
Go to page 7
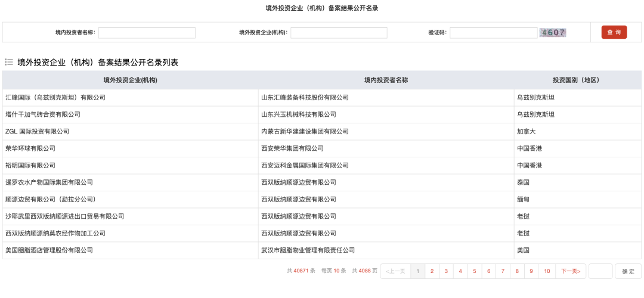[x=503, y=271]
